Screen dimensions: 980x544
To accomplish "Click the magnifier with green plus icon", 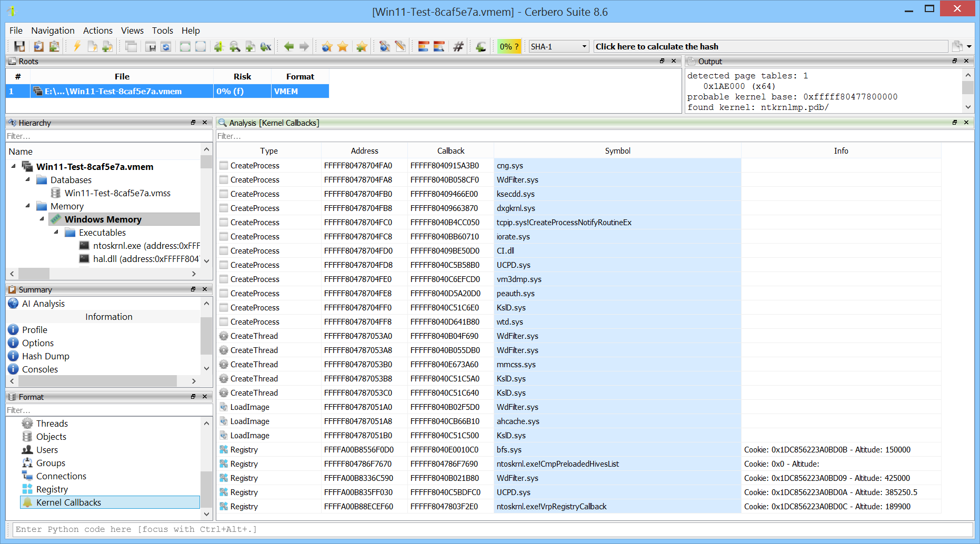I will 235,47.
